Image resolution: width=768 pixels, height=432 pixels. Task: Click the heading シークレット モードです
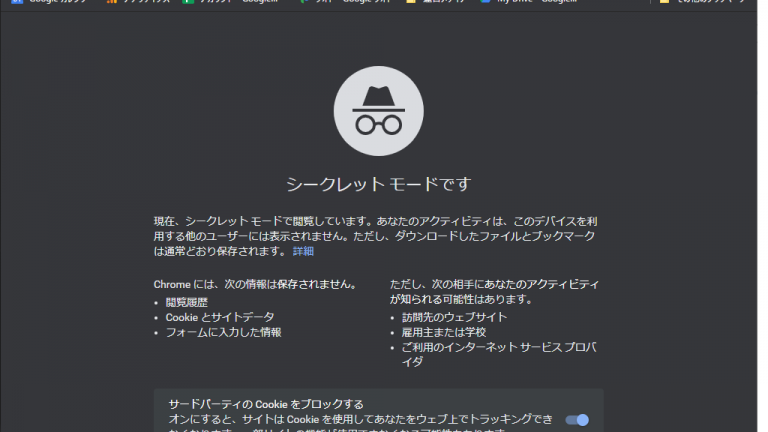[379, 185]
